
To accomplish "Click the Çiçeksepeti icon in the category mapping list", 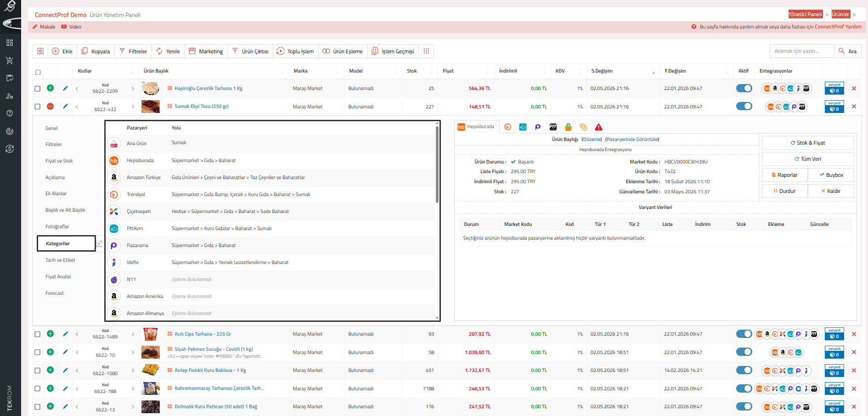I will (x=114, y=212).
